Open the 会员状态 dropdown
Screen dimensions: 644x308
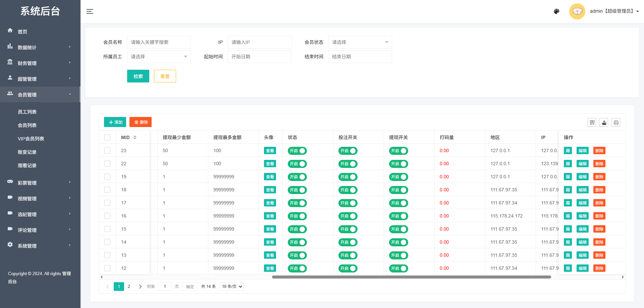click(x=360, y=42)
